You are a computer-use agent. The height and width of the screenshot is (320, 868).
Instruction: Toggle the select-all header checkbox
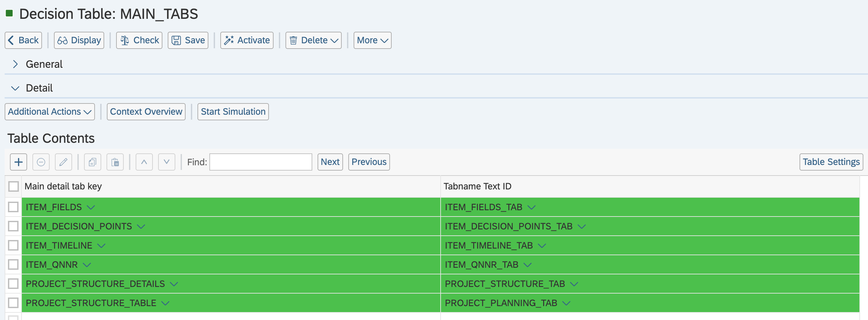tap(14, 186)
